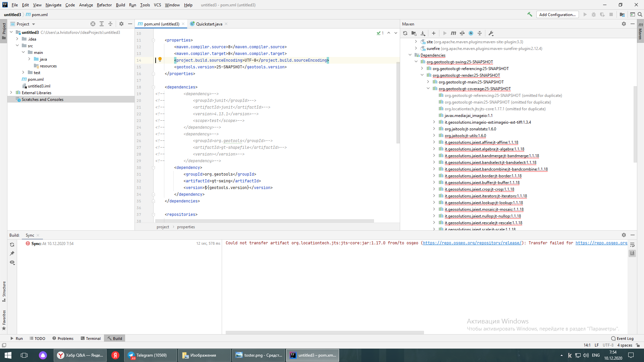Collapse gt-coverage:25-SNAPSHOT dependency
This screenshot has height=362, width=644.
tap(428, 88)
